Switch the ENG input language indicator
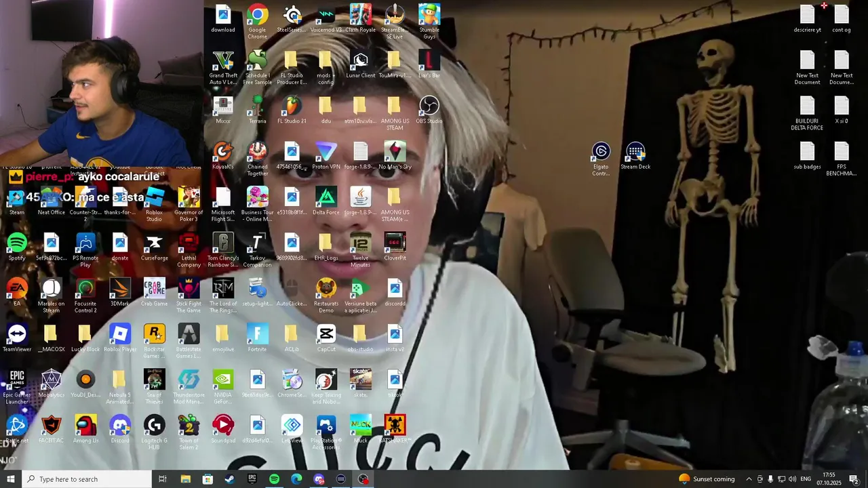Image resolution: width=868 pixels, height=488 pixels. coord(806,479)
